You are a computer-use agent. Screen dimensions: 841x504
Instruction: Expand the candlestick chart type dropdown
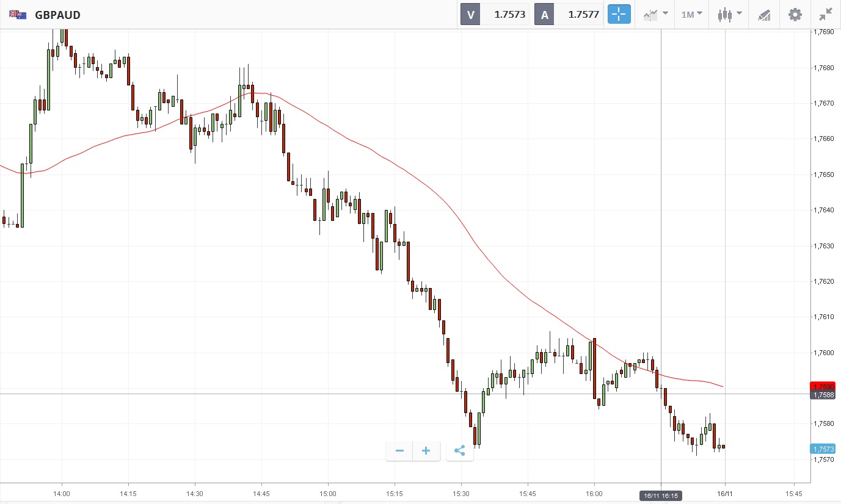(729, 14)
